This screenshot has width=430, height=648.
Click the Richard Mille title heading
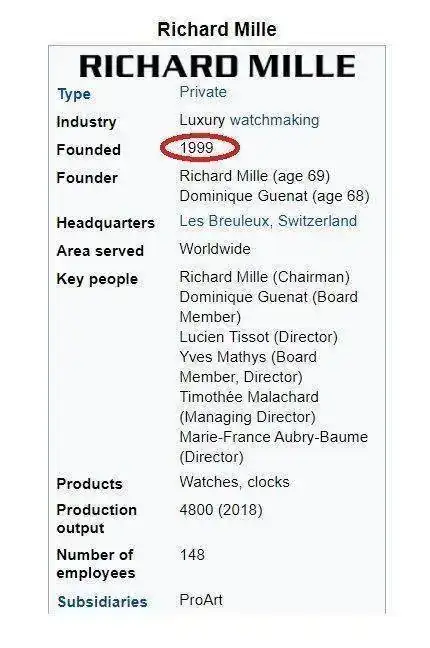click(217, 29)
